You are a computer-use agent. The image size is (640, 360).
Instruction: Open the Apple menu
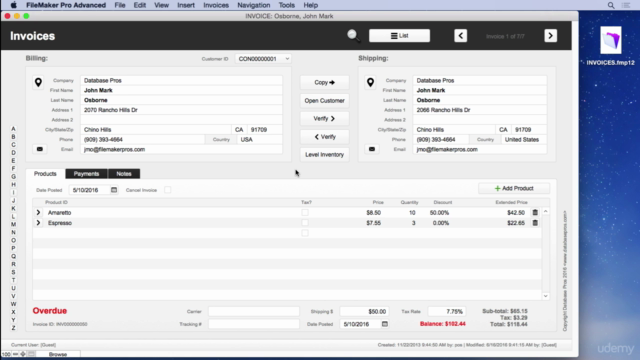(x=13, y=5)
